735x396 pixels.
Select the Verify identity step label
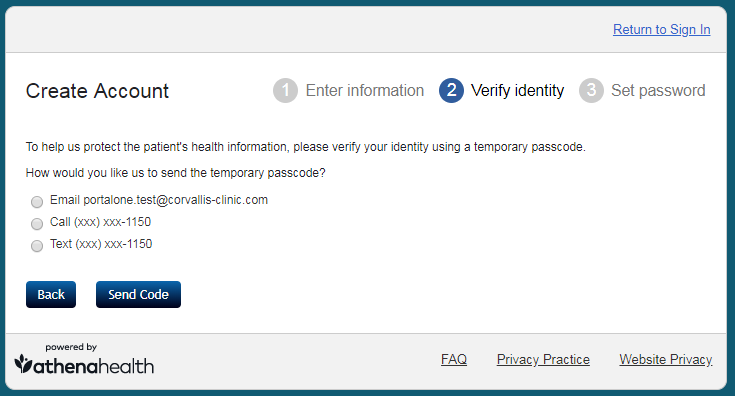coord(518,90)
